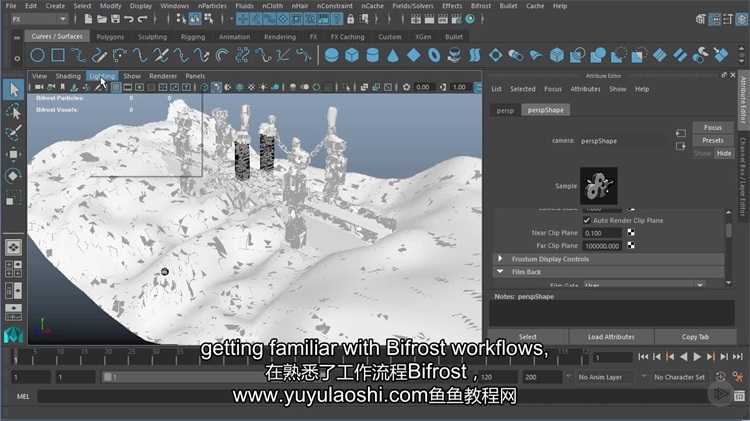Pick the Lasso select tool
This screenshot has height=421, width=750.
click(x=13, y=111)
